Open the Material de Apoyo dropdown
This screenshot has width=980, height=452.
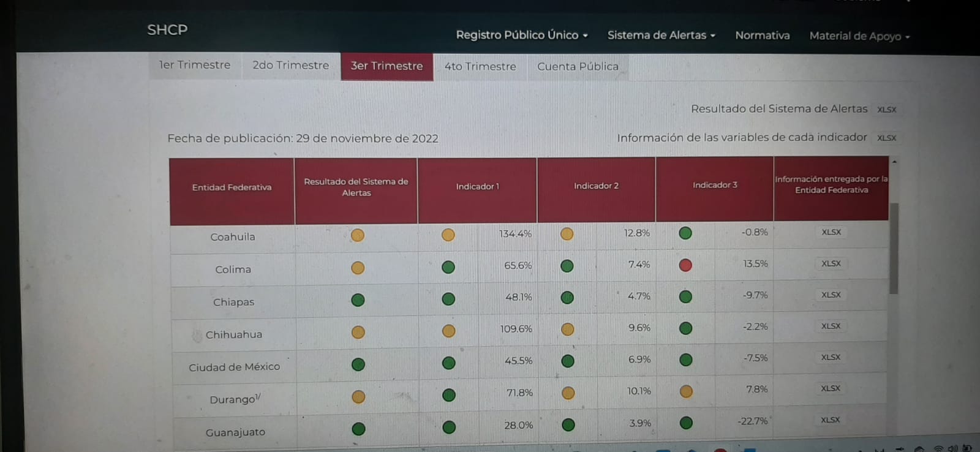[859, 36]
